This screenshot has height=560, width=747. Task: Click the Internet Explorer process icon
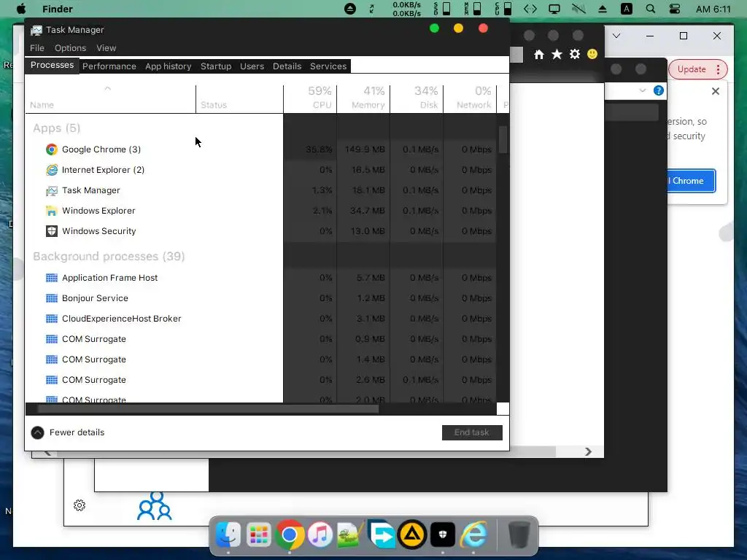coord(52,170)
